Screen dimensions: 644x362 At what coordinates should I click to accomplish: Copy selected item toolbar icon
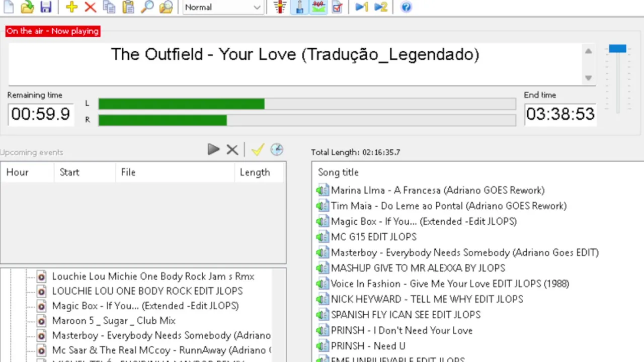109,7
